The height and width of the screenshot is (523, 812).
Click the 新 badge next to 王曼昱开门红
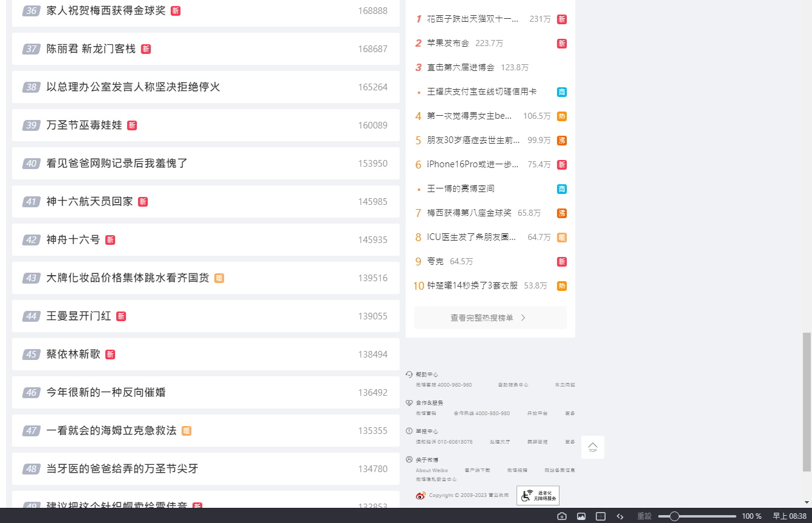(121, 316)
